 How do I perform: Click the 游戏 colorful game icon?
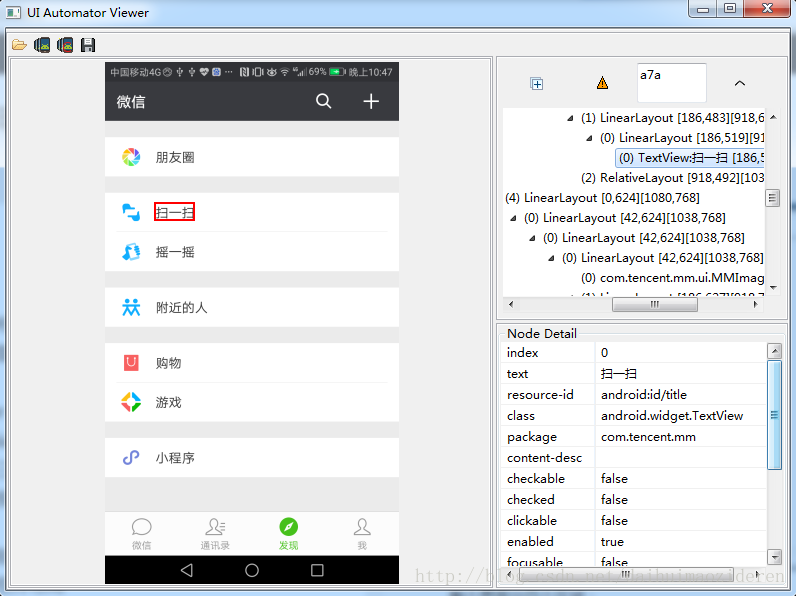point(131,402)
